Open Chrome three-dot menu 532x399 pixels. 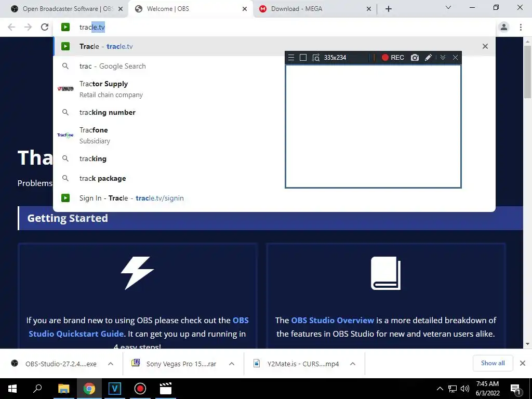[521, 27]
